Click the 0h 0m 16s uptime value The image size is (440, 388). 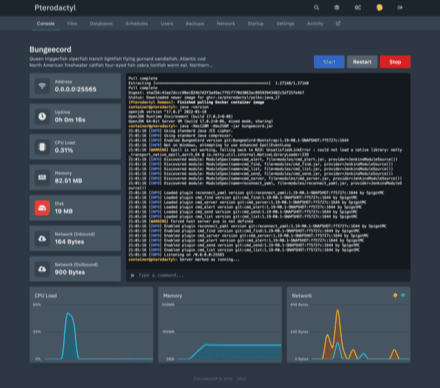70,120
